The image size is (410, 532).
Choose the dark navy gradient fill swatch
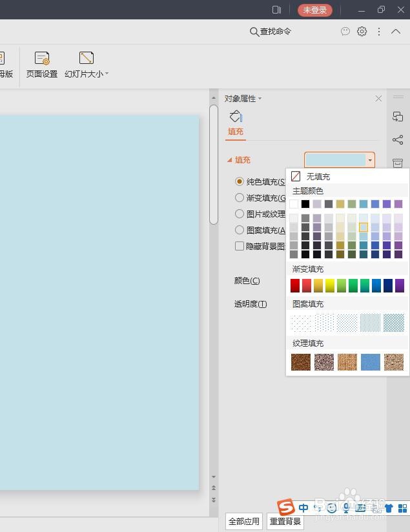tap(388, 285)
